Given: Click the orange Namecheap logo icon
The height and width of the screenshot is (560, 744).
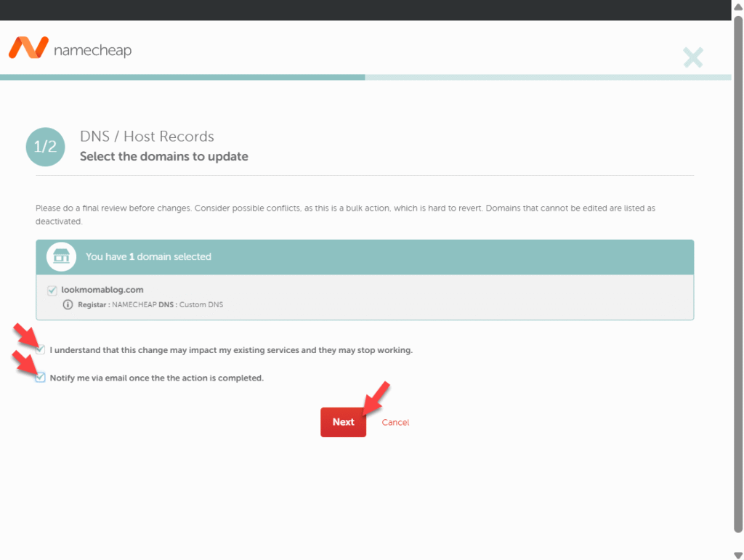Looking at the screenshot, I should [x=28, y=48].
